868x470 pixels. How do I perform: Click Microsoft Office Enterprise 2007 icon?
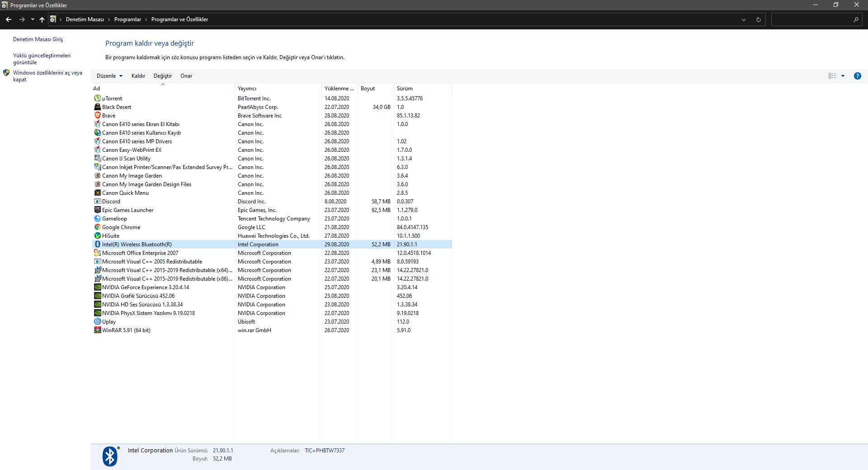click(x=97, y=253)
